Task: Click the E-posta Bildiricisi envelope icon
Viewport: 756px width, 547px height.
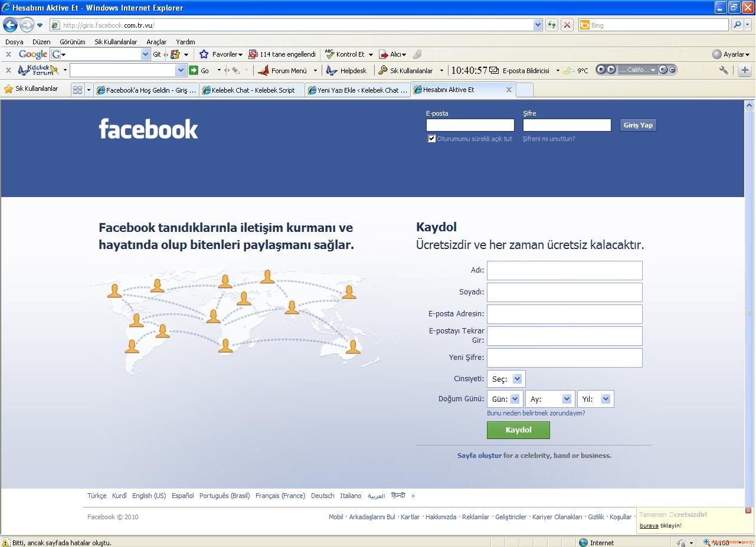Action: click(495, 70)
